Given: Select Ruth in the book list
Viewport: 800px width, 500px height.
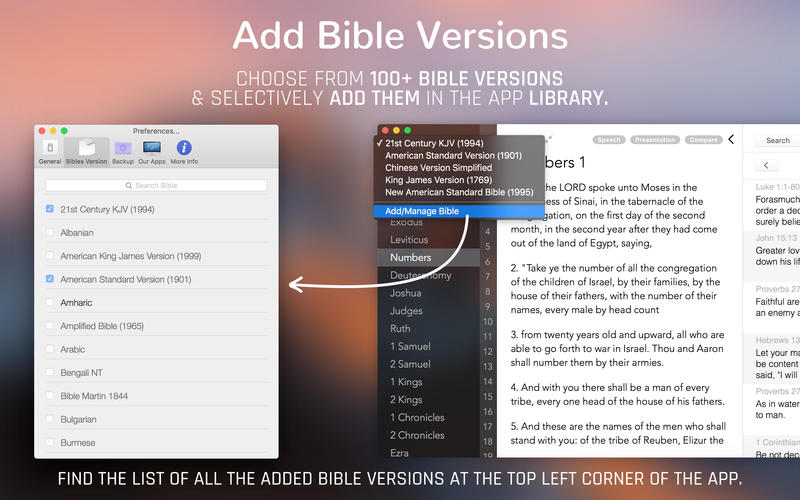Looking at the screenshot, I should coord(429,329).
